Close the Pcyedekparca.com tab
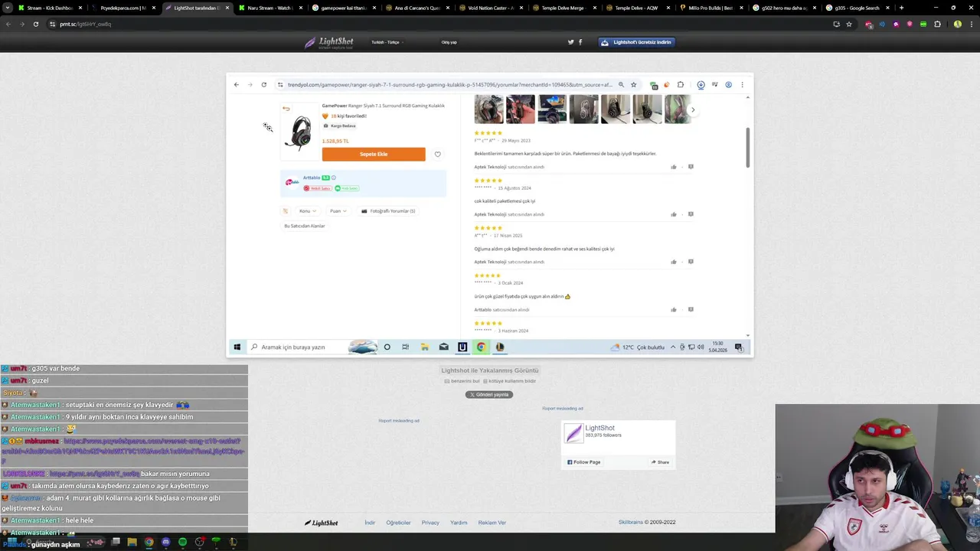The width and height of the screenshot is (980, 551). coord(154,8)
